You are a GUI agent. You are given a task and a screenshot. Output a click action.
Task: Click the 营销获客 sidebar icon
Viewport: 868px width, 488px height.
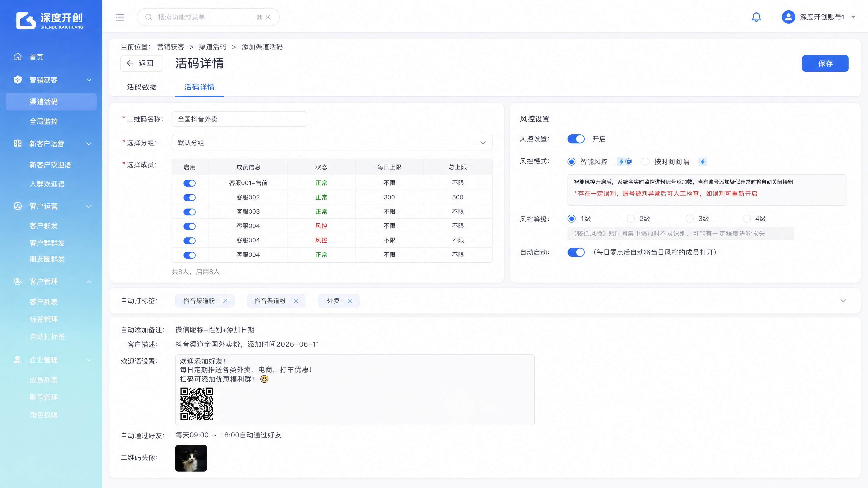click(18, 80)
